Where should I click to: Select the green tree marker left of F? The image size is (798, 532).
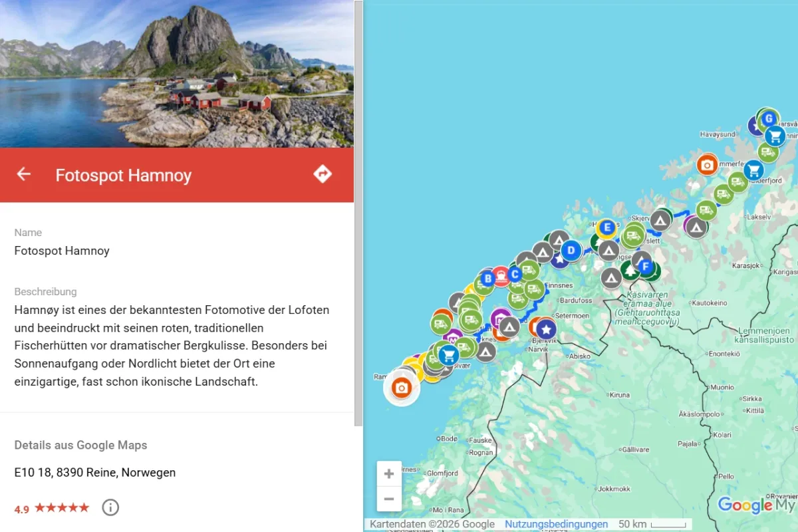point(629,270)
